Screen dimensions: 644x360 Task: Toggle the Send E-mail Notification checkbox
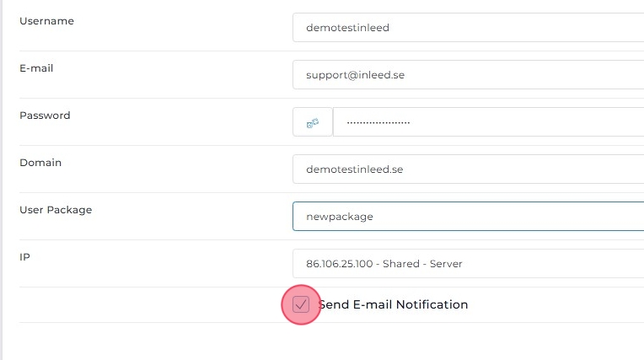coord(301,304)
